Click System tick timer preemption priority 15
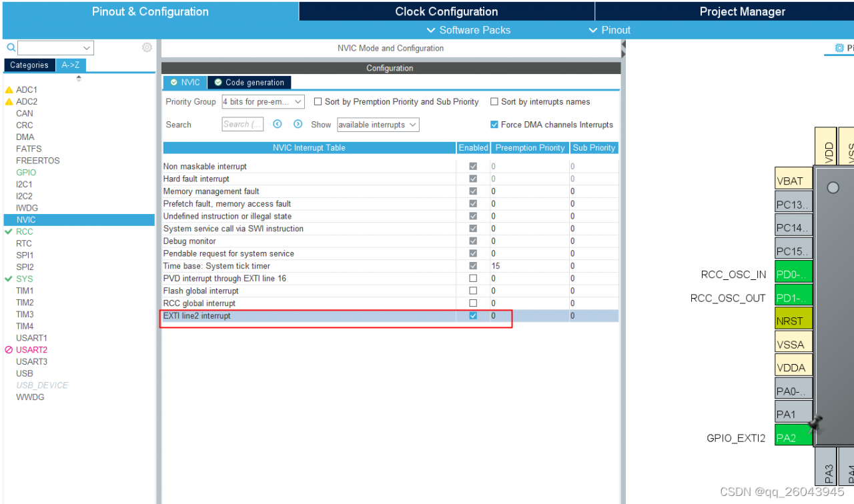This screenshot has width=854, height=504. [496, 266]
